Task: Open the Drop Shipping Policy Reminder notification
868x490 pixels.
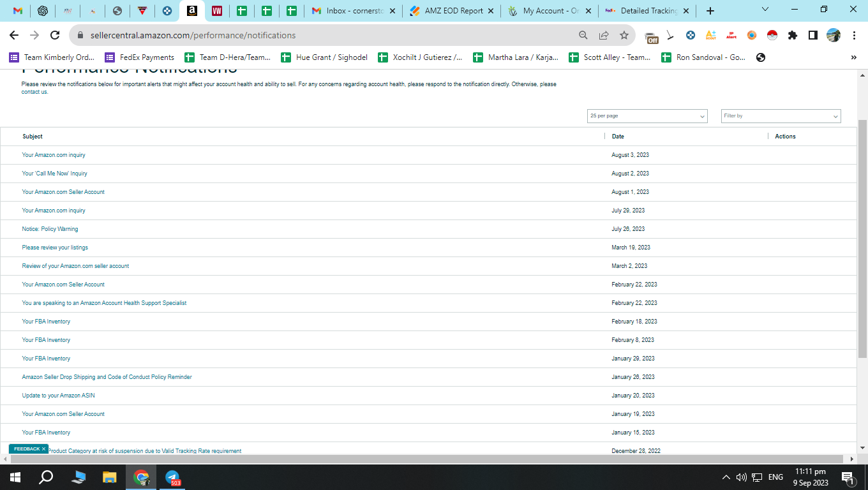Action: click(107, 377)
